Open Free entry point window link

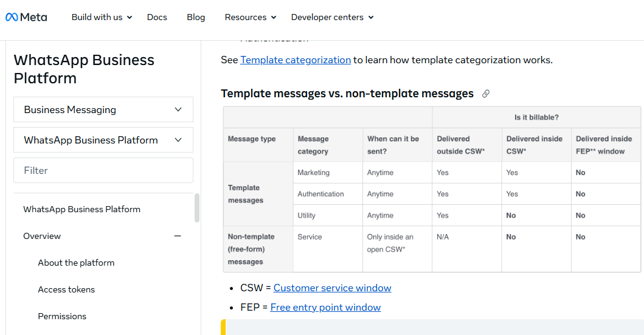(x=325, y=308)
